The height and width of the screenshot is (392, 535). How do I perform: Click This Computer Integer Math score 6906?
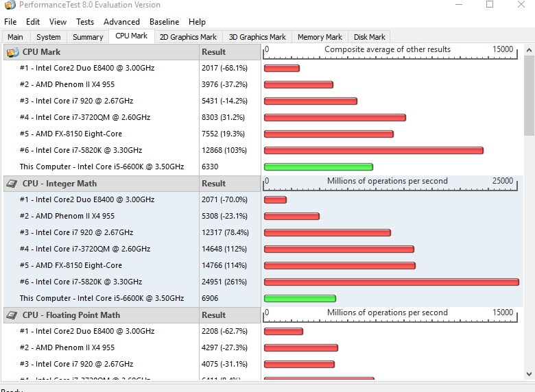(210, 298)
